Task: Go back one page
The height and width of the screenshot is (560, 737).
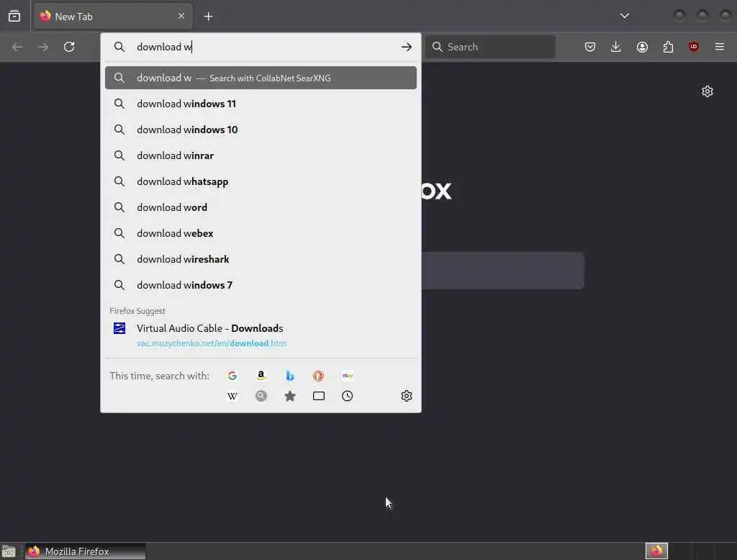Action: tap(17, 47)
